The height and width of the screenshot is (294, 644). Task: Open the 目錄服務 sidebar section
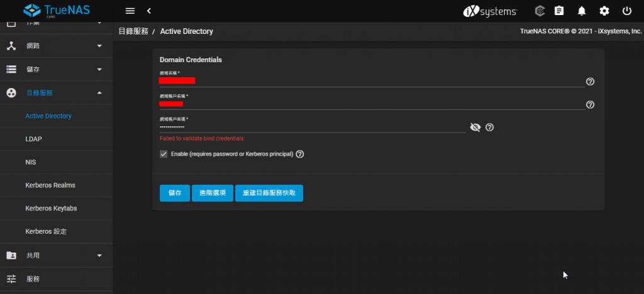tap(56, 93)
